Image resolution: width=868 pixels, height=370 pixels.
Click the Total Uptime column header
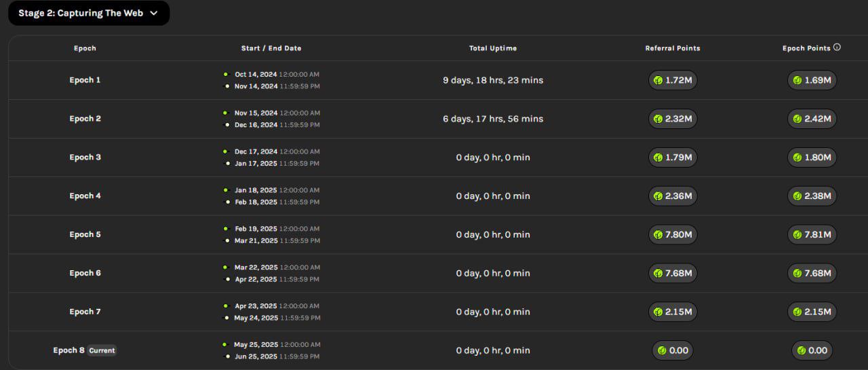tap(493, 48)
